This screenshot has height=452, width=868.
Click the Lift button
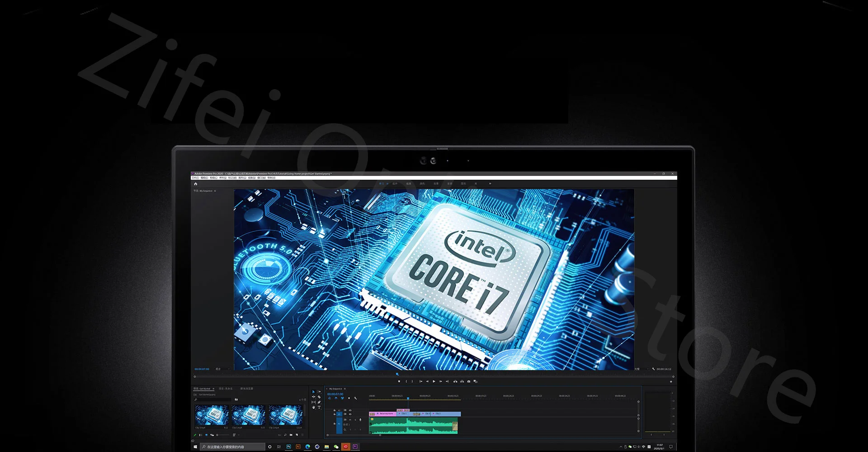coord(455,381)
